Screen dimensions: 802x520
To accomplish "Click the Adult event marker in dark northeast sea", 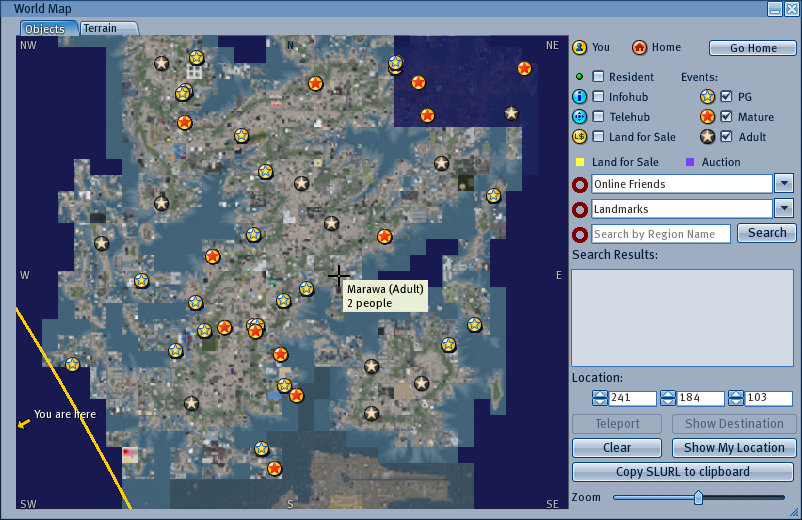I will (x=511, y=114).
